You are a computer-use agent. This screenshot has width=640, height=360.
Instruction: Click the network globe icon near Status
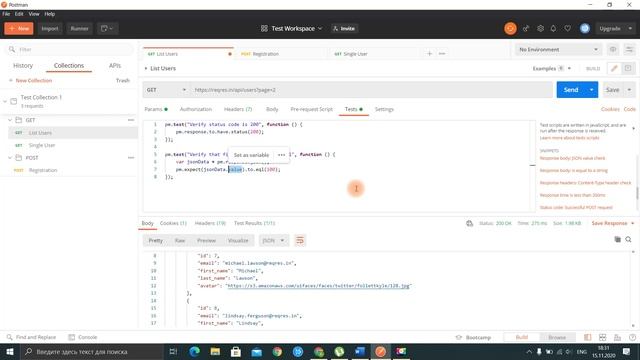point(469,223)
